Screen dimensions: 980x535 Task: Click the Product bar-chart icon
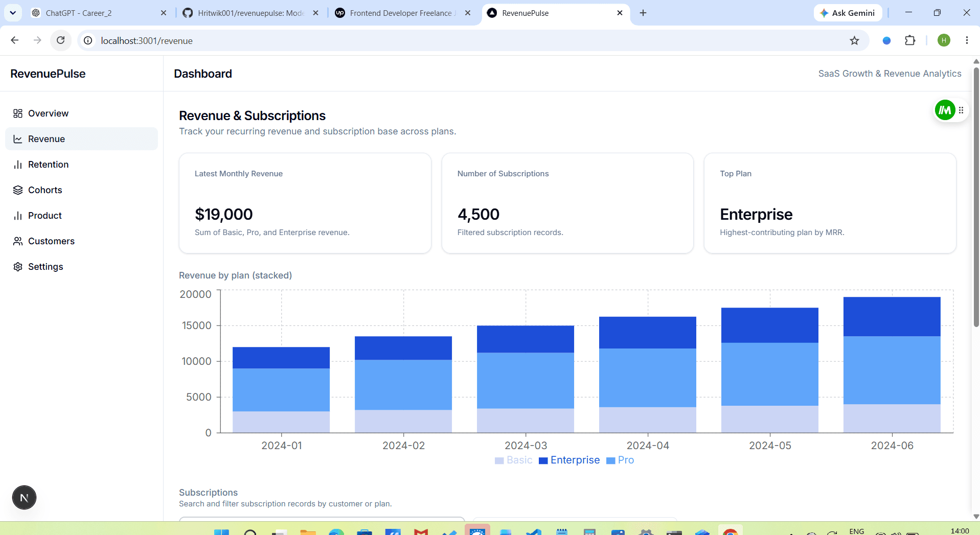tap(18, 216)
